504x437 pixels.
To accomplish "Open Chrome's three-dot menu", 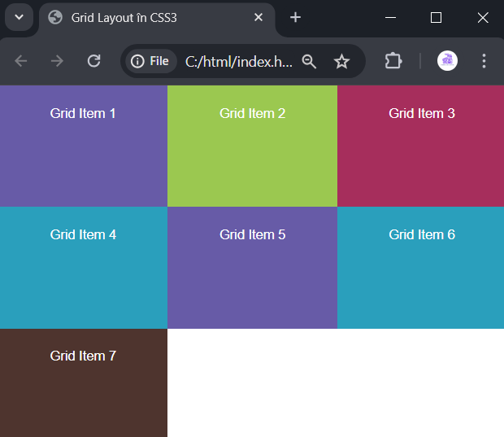I will tap(484, 61).
